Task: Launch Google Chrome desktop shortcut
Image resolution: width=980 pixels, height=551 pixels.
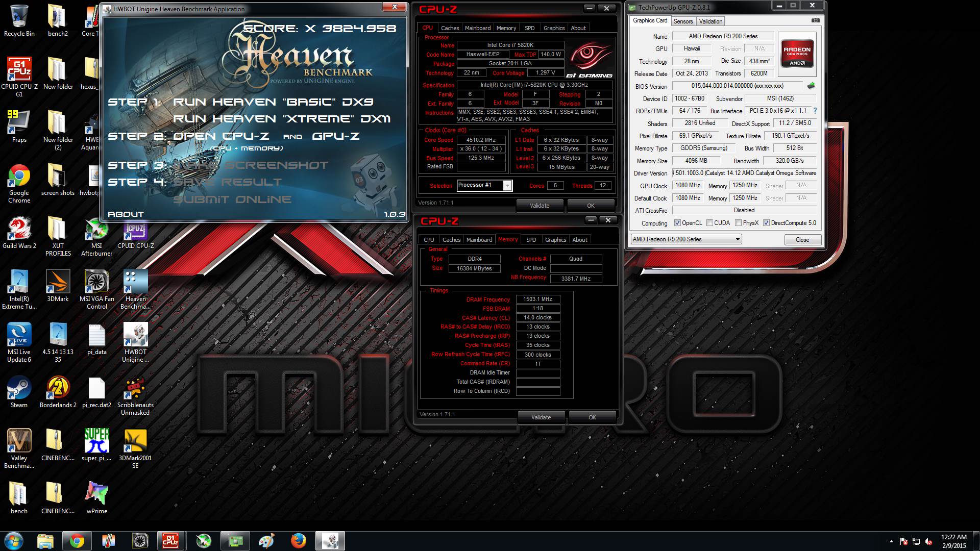Action: tap(19, 184)
